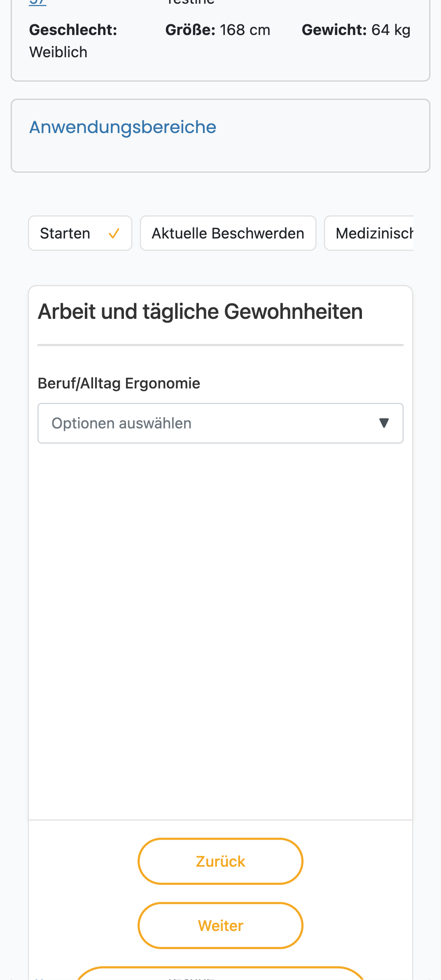Viewport: 441px width, 980px height.
Task: Click the orange checkmark in the Starten tab
Action: tap(114, 234)
